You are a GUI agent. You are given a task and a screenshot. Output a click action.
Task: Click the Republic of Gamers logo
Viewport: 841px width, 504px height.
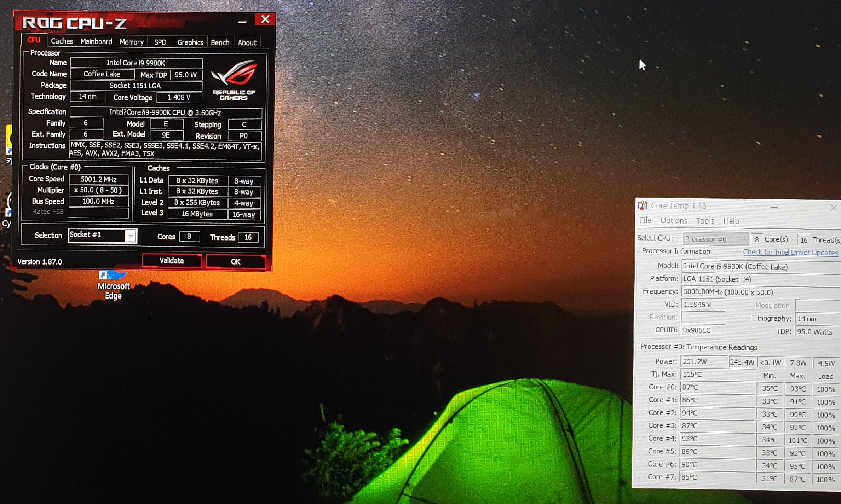(234, 80)
